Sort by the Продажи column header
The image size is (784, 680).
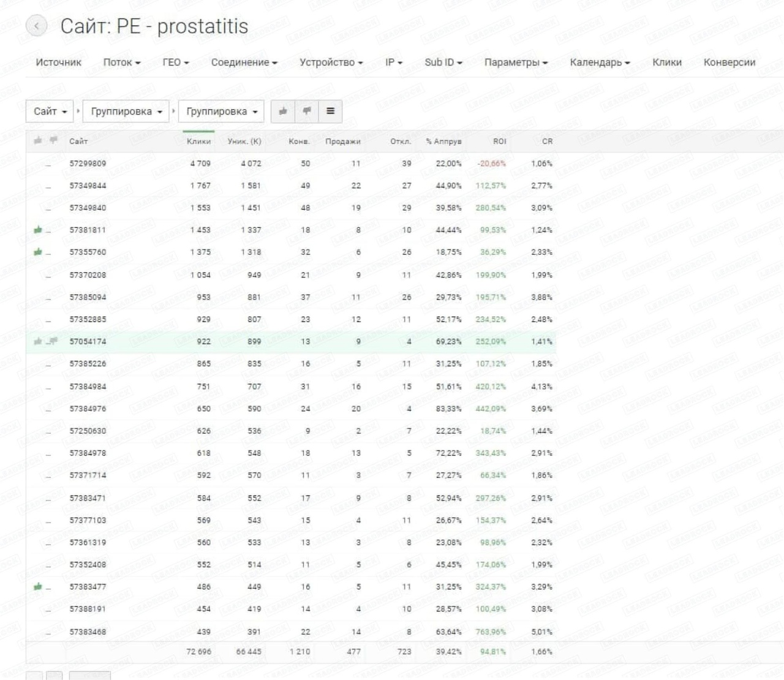(343, 142)
